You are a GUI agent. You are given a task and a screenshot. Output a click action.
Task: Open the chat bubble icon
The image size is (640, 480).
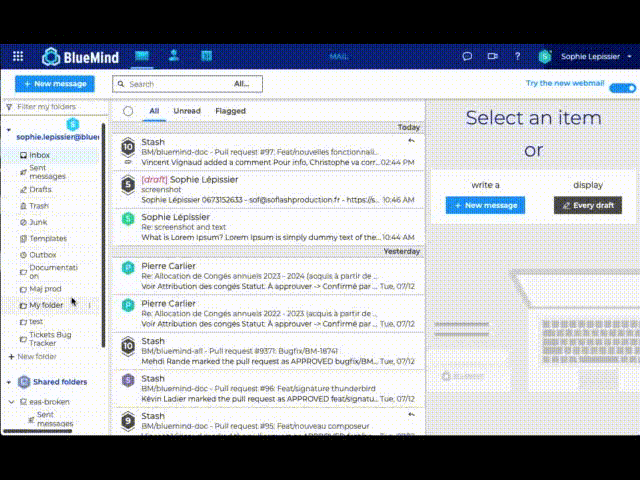click(467, 56)
